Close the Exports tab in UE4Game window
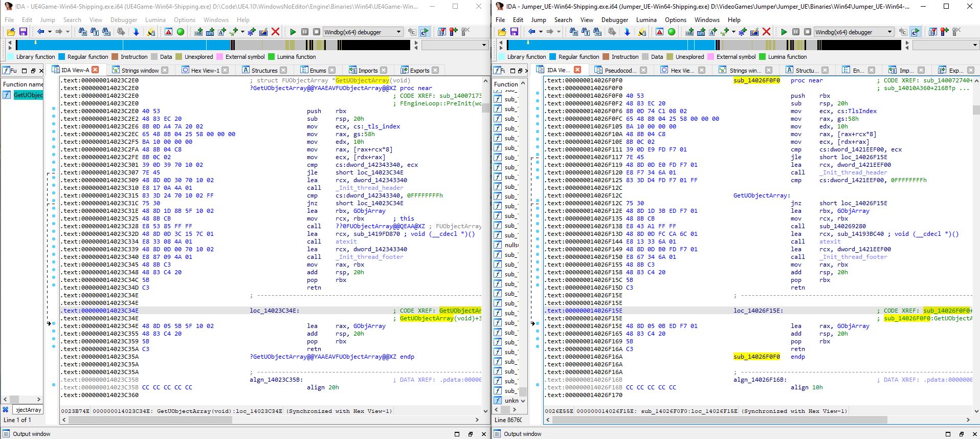The image size is (980, 439). pos(435,70)
